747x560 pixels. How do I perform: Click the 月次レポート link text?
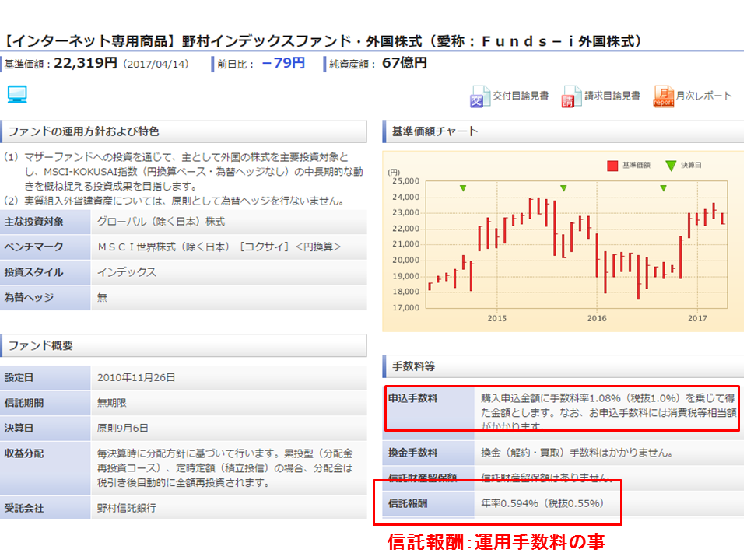tap(703, 96)
